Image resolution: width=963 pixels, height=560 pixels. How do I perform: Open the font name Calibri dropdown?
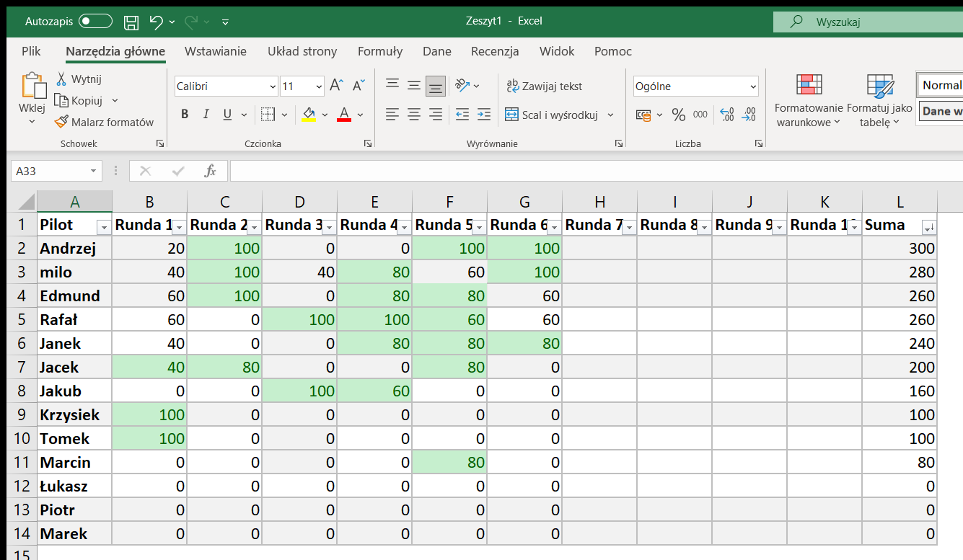(273, 86)
